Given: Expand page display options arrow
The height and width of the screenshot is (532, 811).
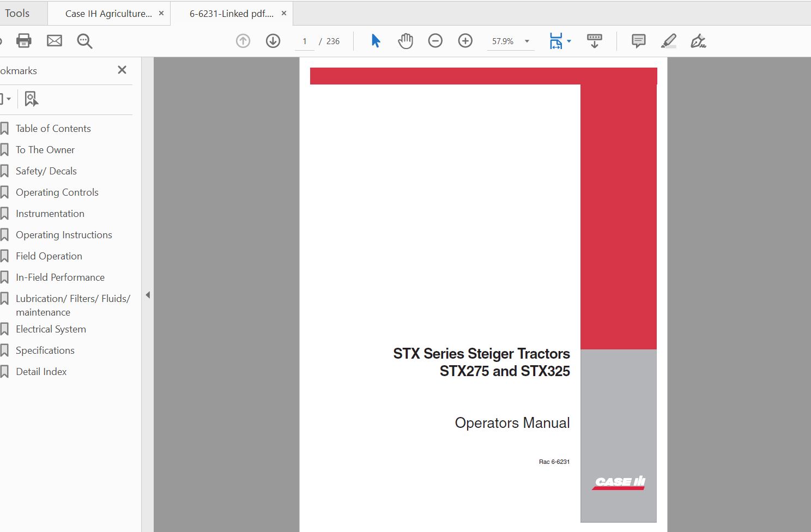Looking at the screenshot, I should point(569,41).
